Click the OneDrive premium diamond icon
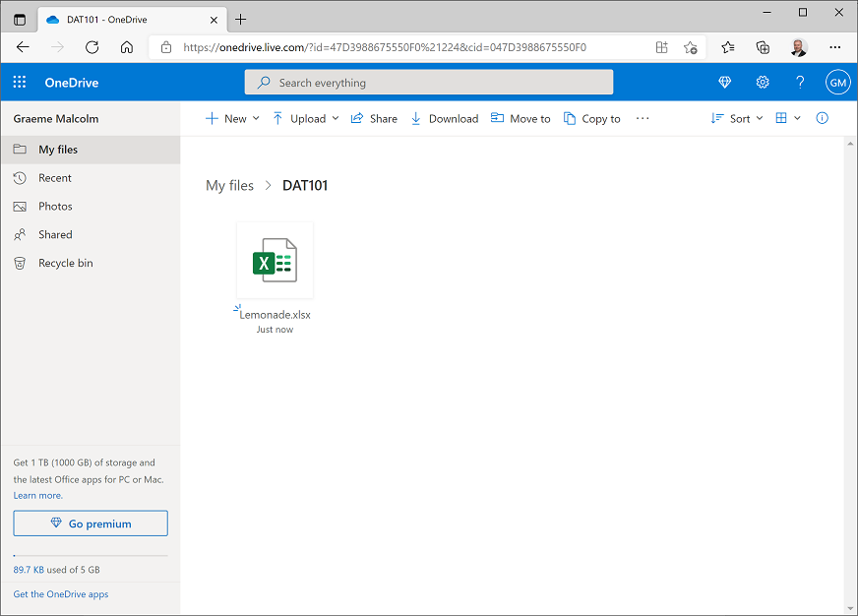 pyautogui.click(x=724, y=83)
